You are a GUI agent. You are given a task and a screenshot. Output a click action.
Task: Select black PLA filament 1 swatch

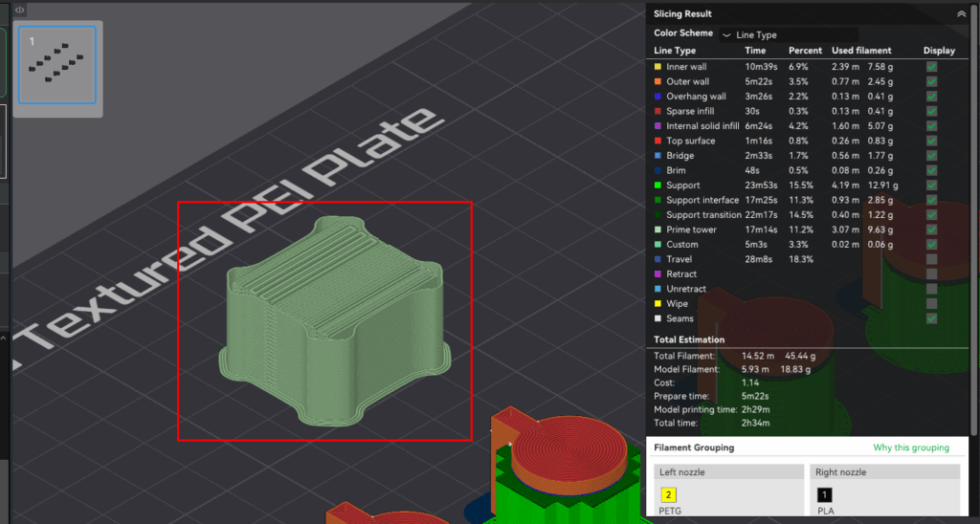826,495
